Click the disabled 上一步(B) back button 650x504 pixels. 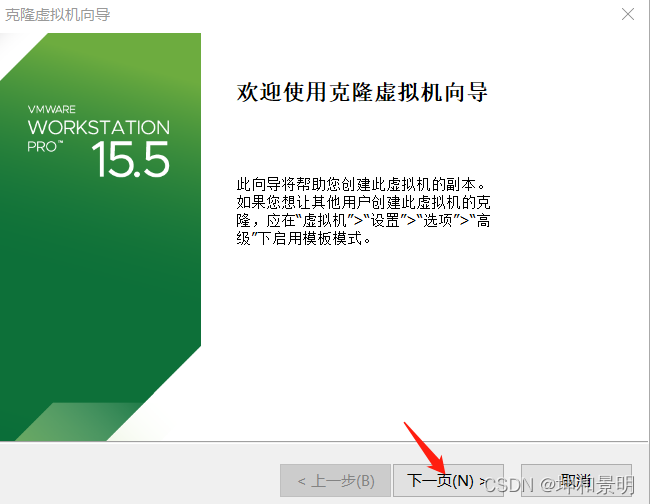pyautogui.click(x=335, y=480)
